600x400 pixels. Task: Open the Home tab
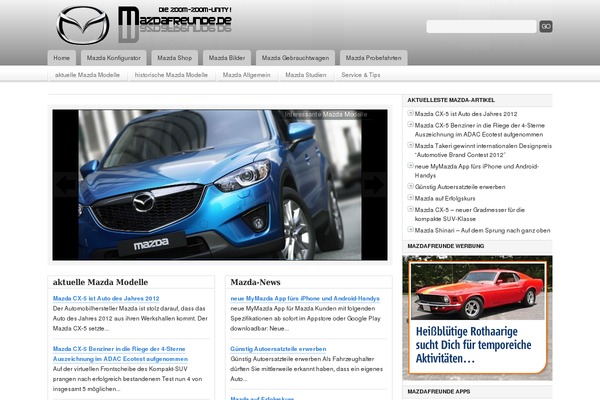[x=62, y=58]
